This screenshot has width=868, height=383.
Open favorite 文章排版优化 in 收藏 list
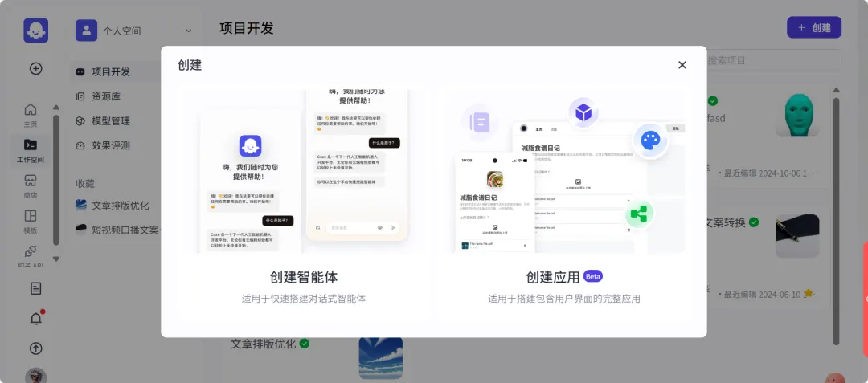(120, 205)
